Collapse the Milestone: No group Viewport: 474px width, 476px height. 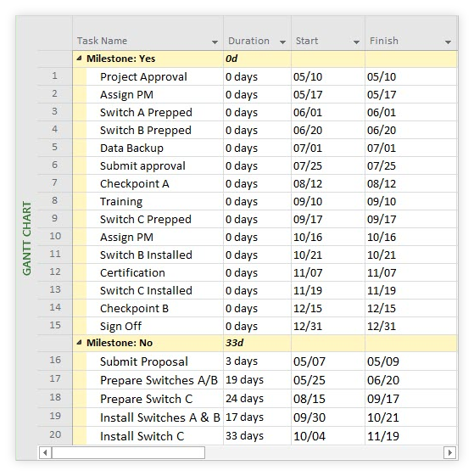79,343
